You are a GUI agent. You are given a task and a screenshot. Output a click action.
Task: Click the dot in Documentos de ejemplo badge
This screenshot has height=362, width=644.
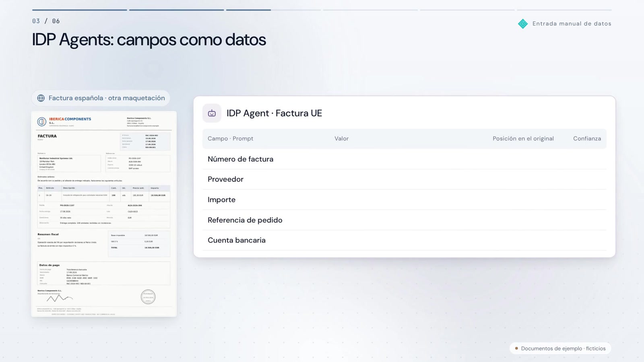click(516, 348)
